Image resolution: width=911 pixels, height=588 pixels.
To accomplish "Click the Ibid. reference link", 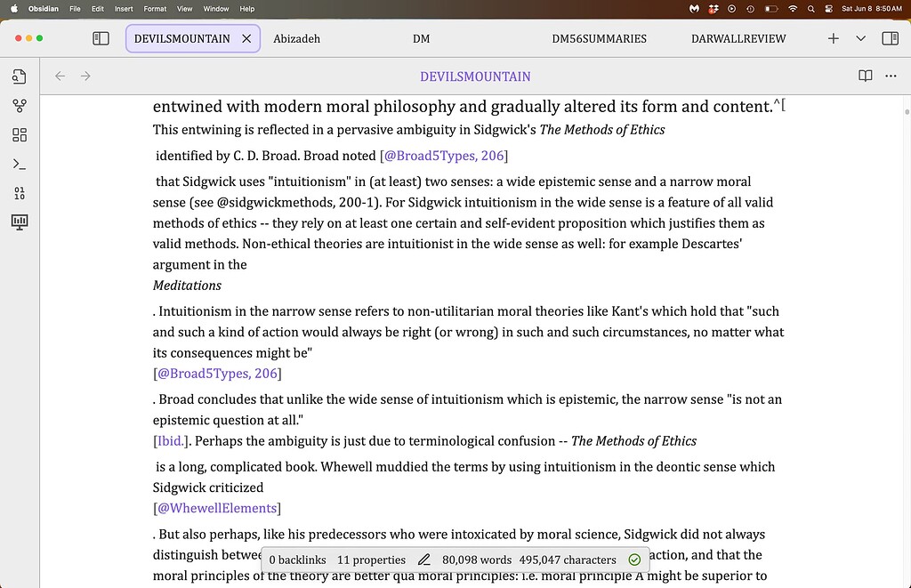I will click(x=169, y=440).
